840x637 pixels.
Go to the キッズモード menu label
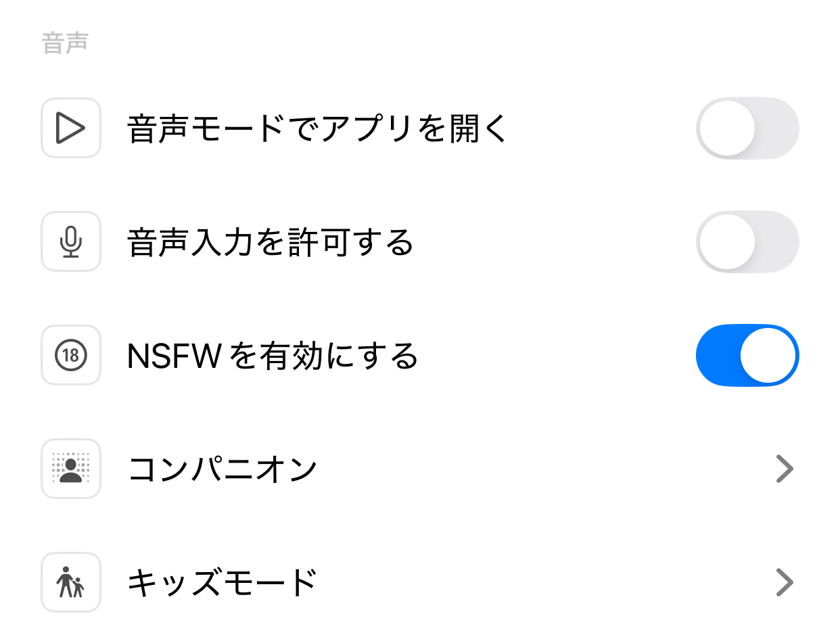(x=223, y=582)
